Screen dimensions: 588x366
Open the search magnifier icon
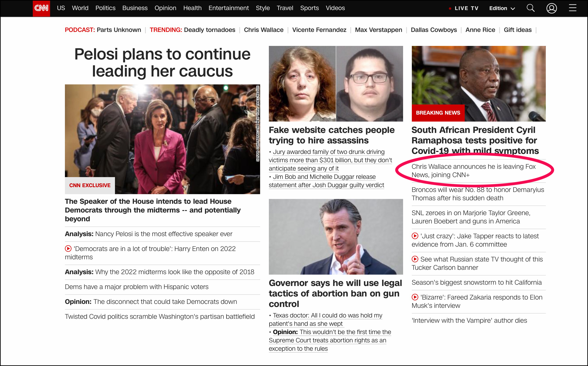click(531, 8)
